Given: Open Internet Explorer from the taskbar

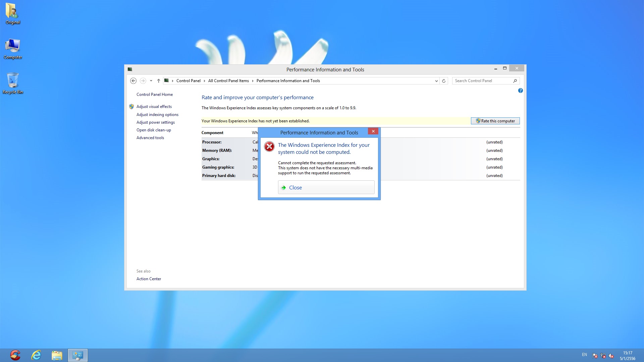Looking at the screenshot, I should (36, 355).
